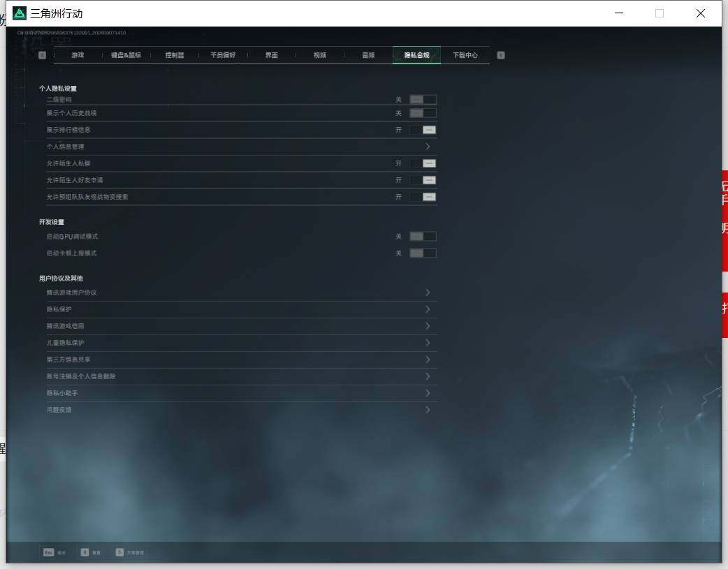Click the 个人隐私设置 section heading
This screenshot has height=569, width=728.
point(58,88)
